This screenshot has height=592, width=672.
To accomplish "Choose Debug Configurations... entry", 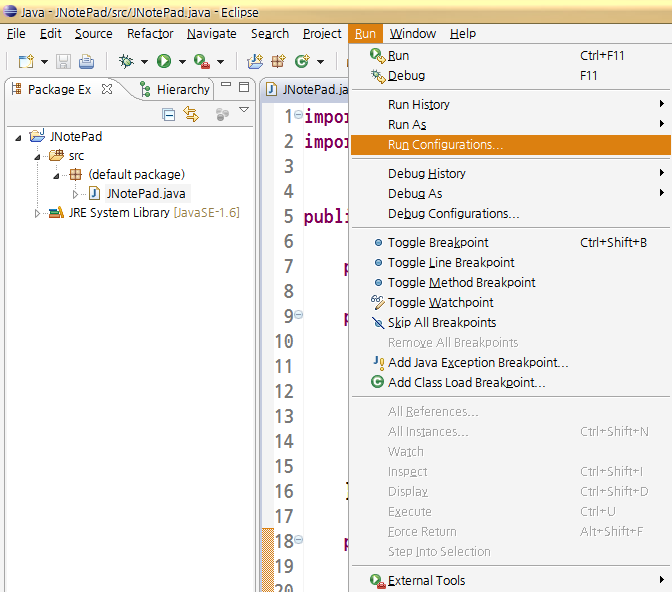I will click(x=511, y=214).
